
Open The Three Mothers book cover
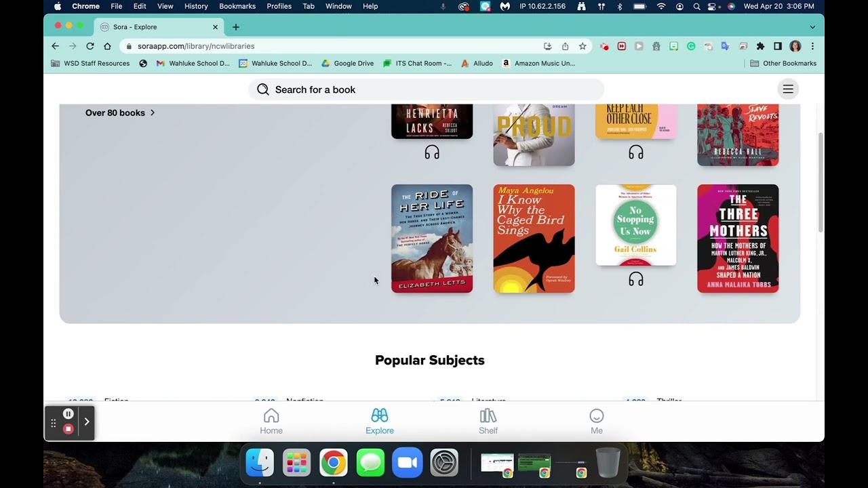738,239
